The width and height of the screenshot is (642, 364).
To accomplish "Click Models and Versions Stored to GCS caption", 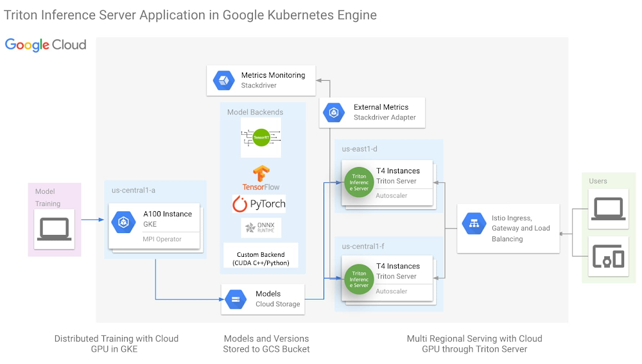I will pyautogui.click(x=266, y=344).
